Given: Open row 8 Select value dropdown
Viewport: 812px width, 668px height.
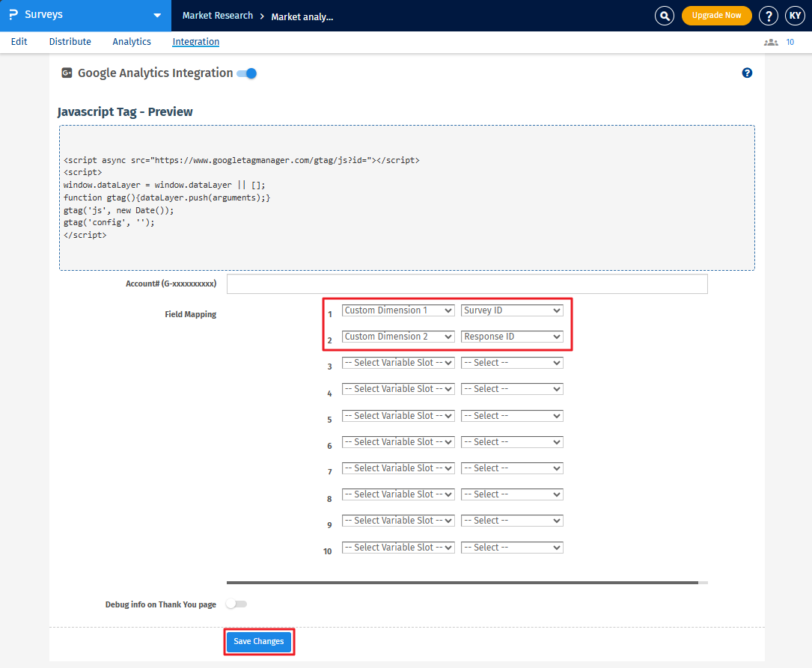Looking at the screenshot, I should coord(512,494).
